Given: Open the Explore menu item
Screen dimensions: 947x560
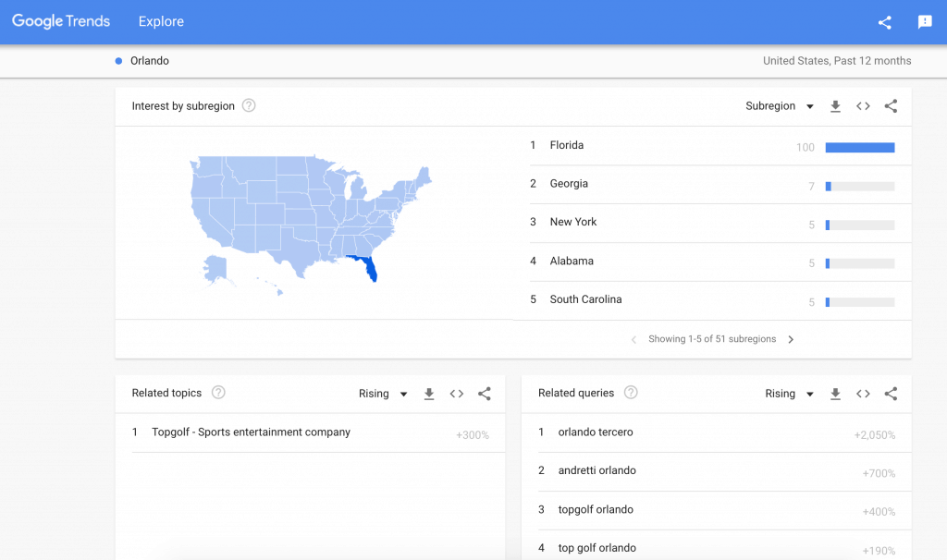Looking at the screenshot, I should (161, 21).
